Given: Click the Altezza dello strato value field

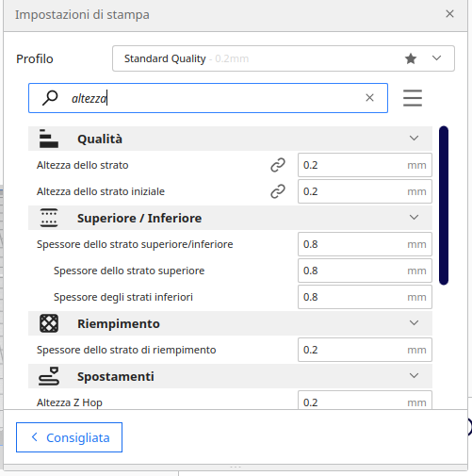Looking at the screenshot, I should point(365,165).
